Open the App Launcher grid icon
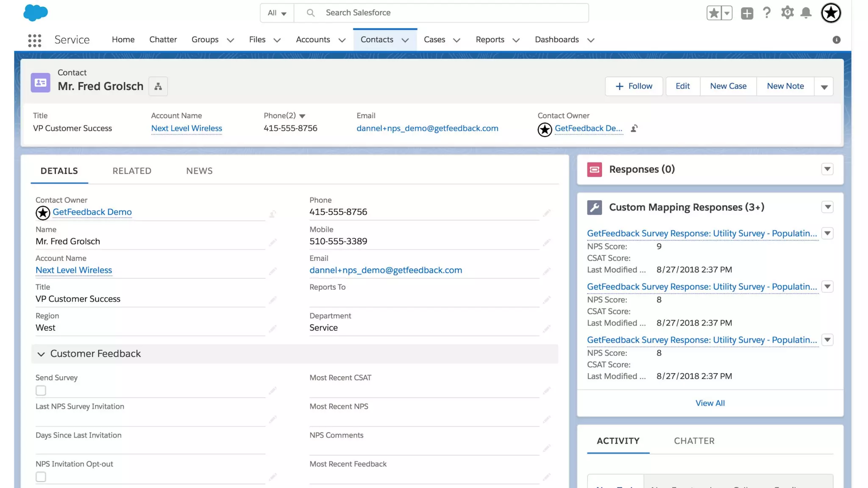The image size is (868, 488). [35, 40]
